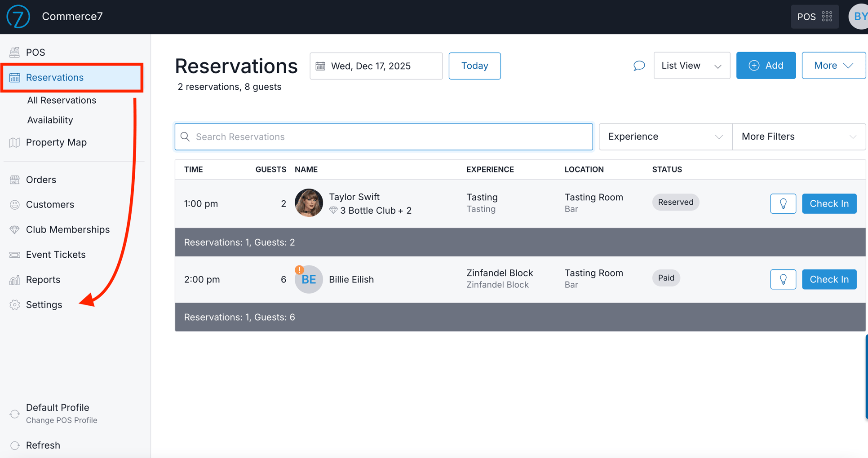
Task: Check In Taylor Swift's reservation
Action: click(x=829, y=204)
